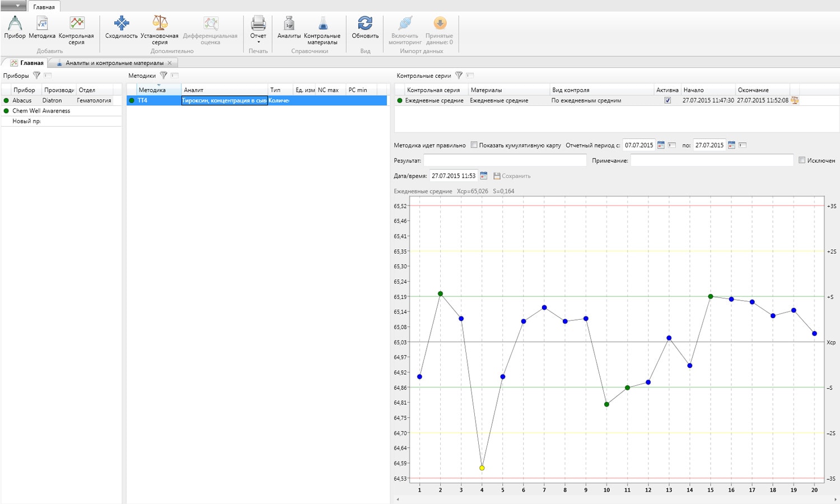
Task: Open Установочная серия scales tool
Action: 160,30
